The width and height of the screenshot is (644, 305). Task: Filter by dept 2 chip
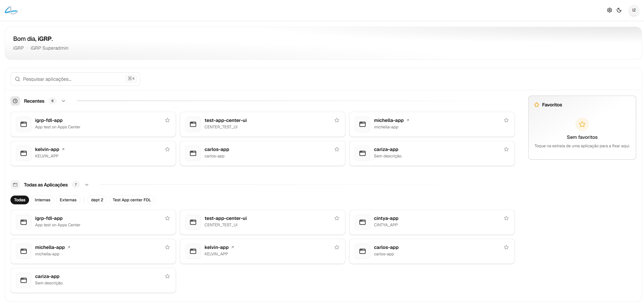pos(97,200)
